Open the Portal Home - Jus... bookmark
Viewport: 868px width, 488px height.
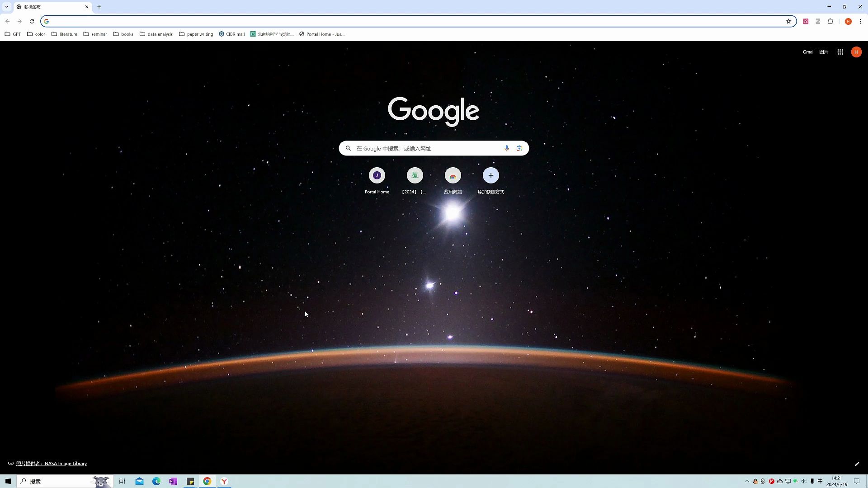coord(321,34)
